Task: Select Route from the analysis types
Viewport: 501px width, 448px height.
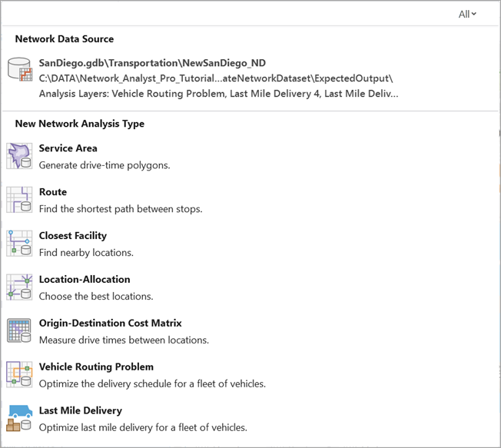Action: tap(53, 192)
